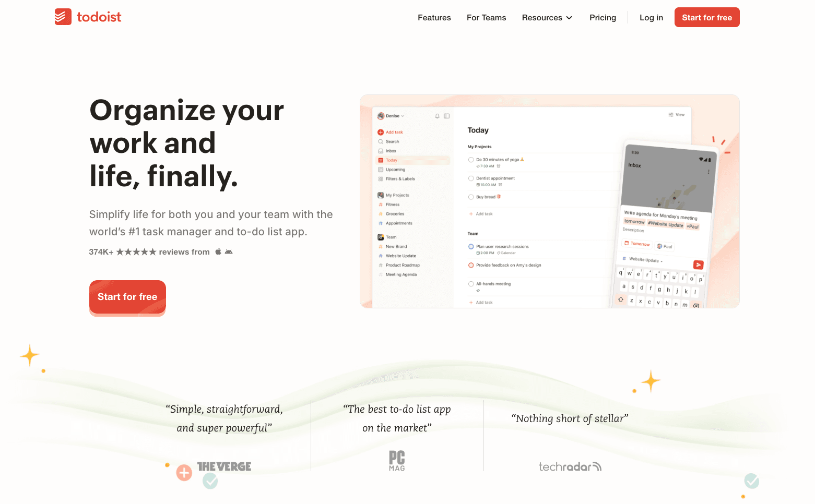
Task: Click the red Add task plus icon in the app preview
Action: (x=381, y=132)
